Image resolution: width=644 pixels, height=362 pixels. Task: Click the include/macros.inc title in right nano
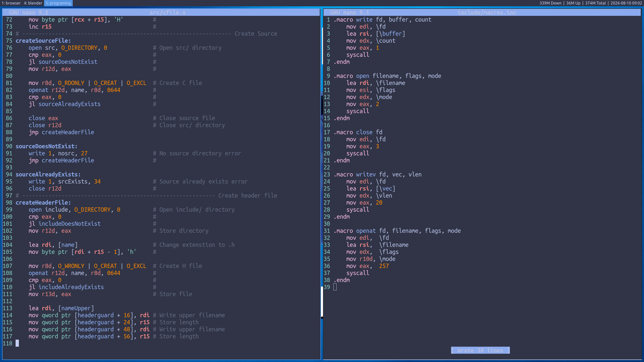pyautogui.click(x=487, y=13)
